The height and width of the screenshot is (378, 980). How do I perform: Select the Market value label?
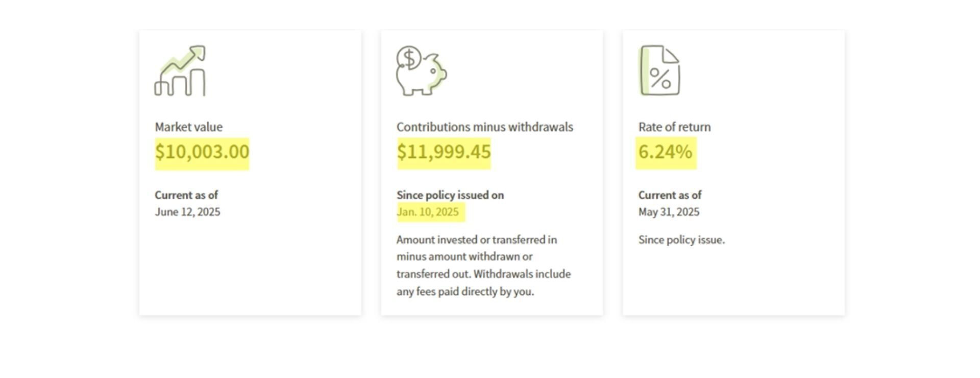click(x=189, y=127)
